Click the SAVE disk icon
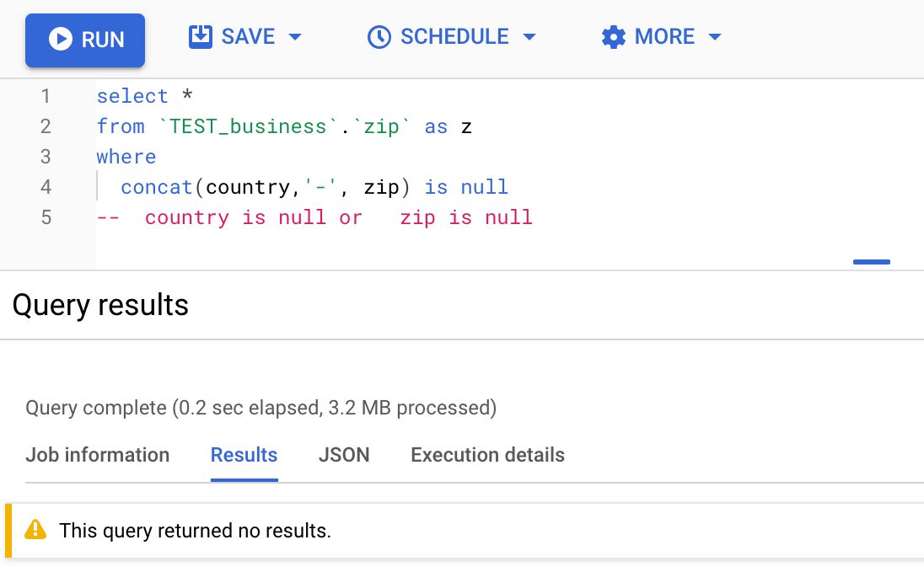The image size is (924, 588). (x=201, y=36)
